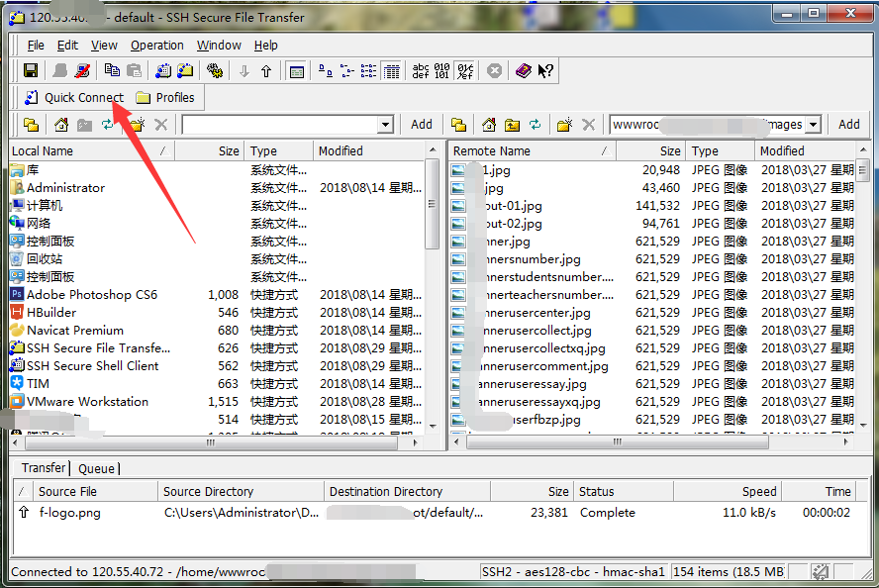This screenshot has height=588, width=879.
Task: Switch to the Transfer tab
Action: click(44, 467)
